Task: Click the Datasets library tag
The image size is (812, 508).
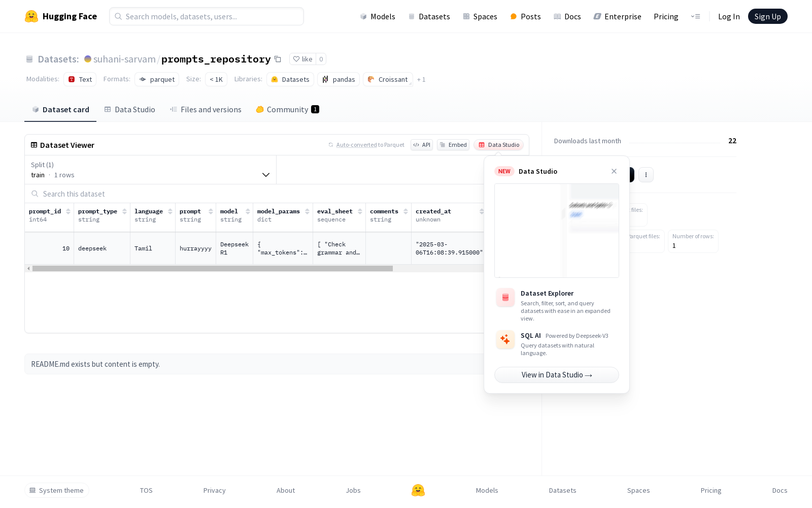Action: point(290,79)
